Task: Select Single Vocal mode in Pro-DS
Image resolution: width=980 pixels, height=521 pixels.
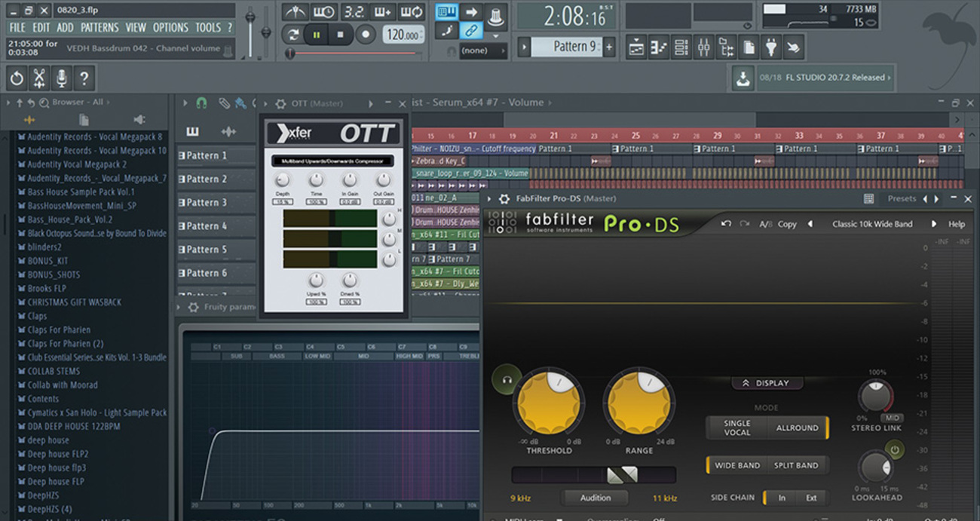Action: tap(737, 428)
